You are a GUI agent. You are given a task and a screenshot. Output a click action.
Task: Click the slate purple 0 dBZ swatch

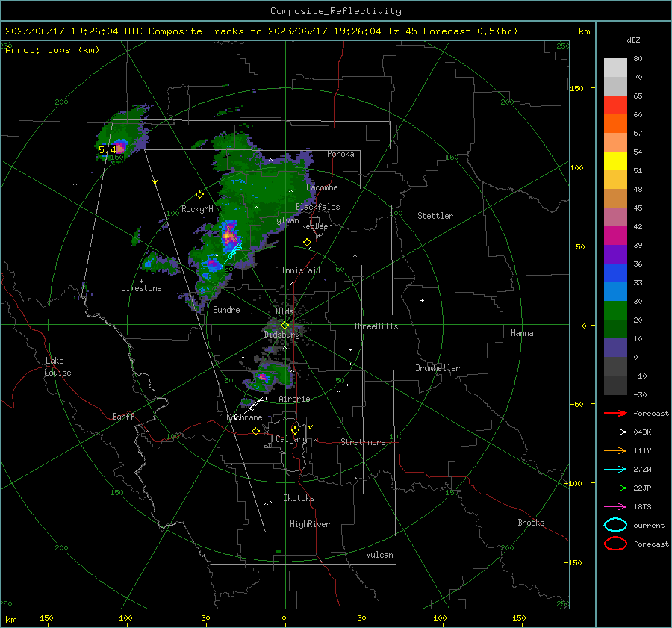[x=615, y=347]
